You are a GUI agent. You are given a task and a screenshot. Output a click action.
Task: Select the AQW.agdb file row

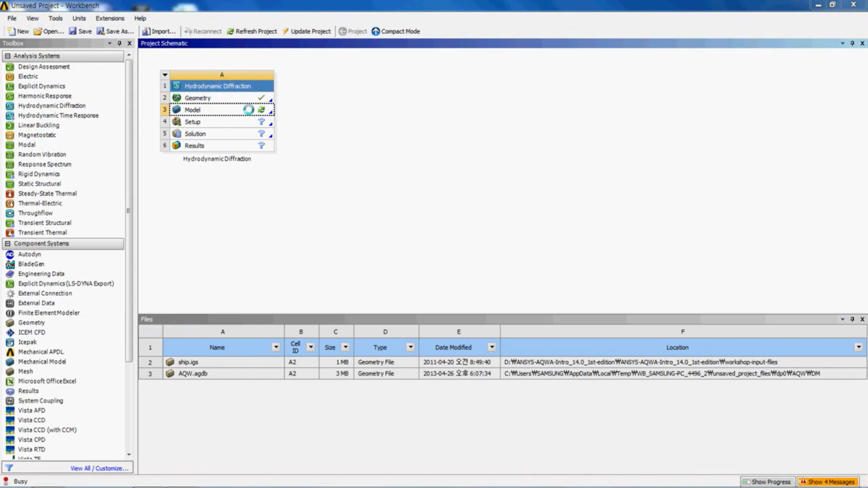click(503, 374)
